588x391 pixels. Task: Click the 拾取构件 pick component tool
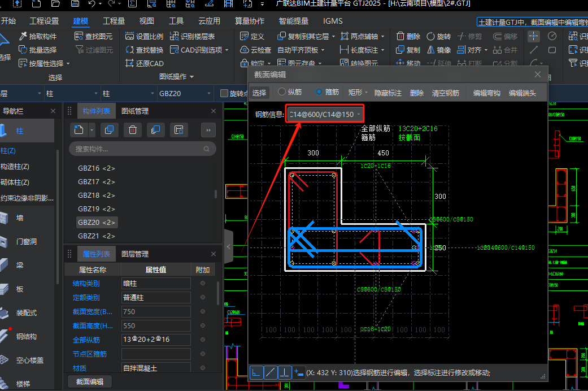coord(37,36)
